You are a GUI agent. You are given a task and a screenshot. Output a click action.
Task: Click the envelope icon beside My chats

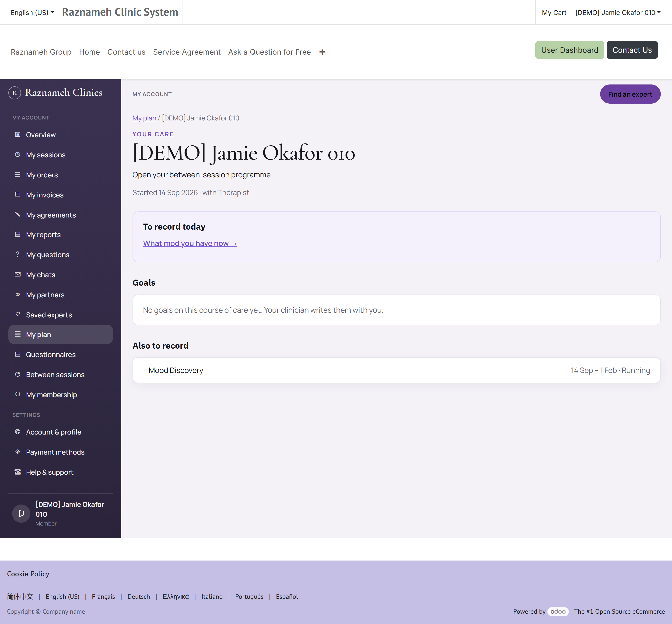coord(17,274)
